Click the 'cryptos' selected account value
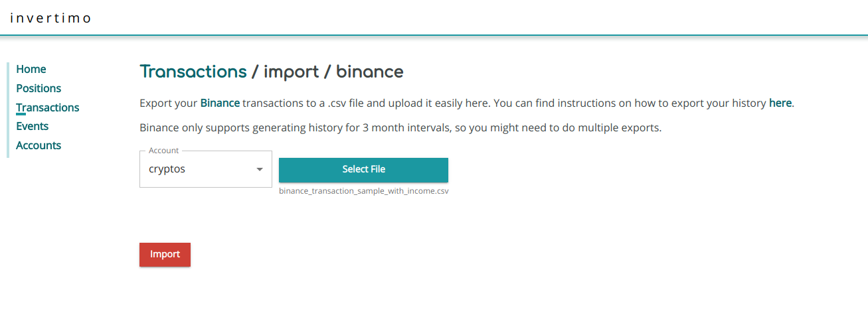The height and width of the screenshot is (325, 868). [167, 169]
